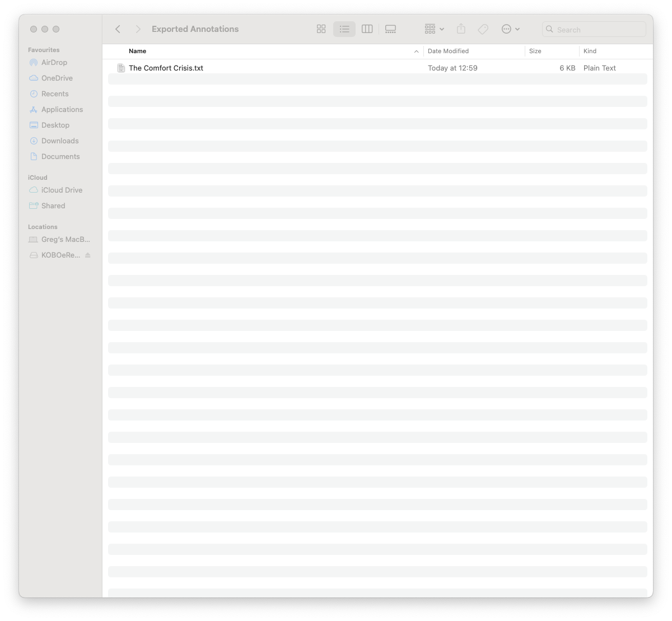672x621 pixels.
Task: Close the Finder window
Action: coord(34,29)
